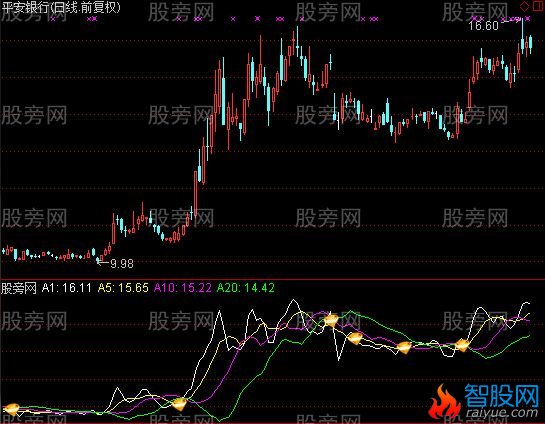This screenshot has width=545, height=424.
Task: Click the yellow A5: 15.65 value
Action: (123, 288)
